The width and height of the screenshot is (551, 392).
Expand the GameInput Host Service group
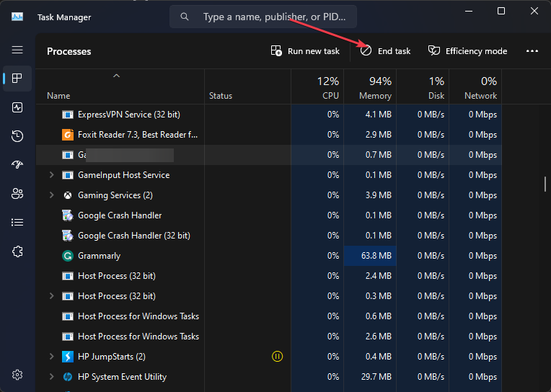pos(51,175)
